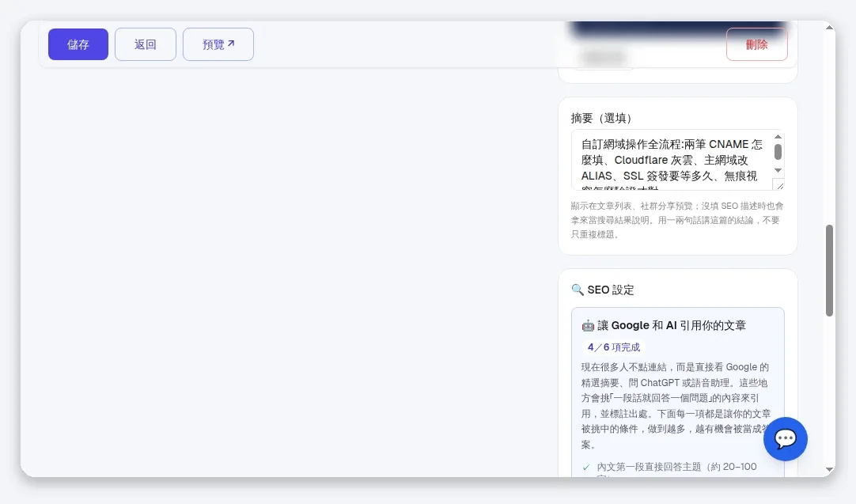
Task: Click the 4／6 項完成 progress badge
Action: click(x=614, y=347)
